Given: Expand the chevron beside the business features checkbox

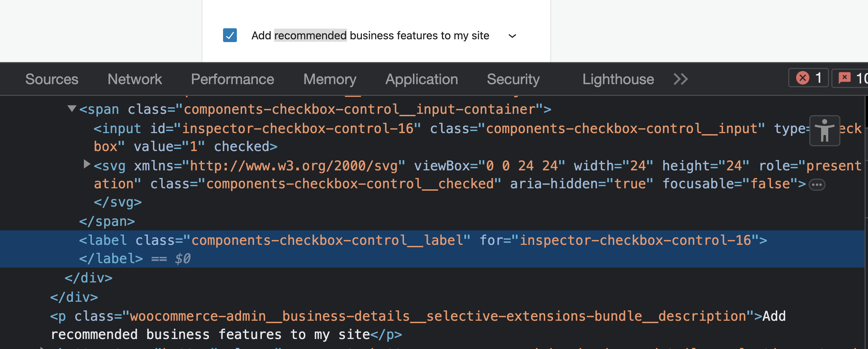Looking at the screenshot, I should [513, 36].
